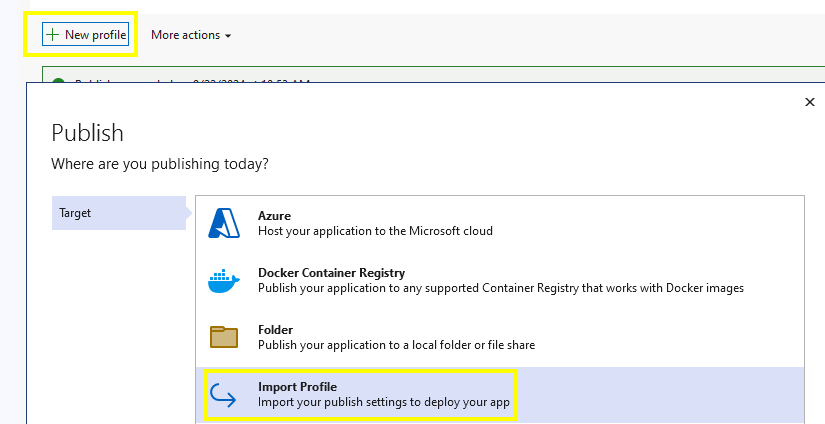This screenshot has width=825, height=424.
Task: Click the Docker whale icon
Action: point(224,281)
